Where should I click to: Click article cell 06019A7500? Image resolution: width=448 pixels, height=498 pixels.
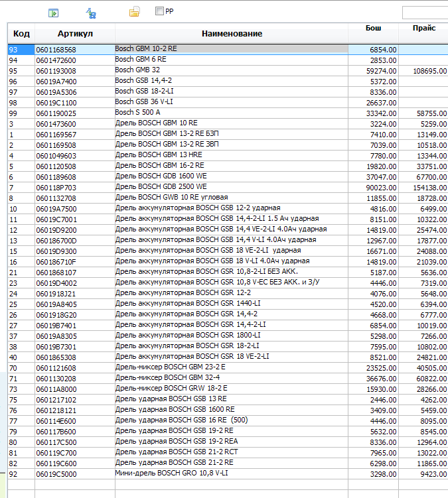pyautogui.click(x=75, y=209)
